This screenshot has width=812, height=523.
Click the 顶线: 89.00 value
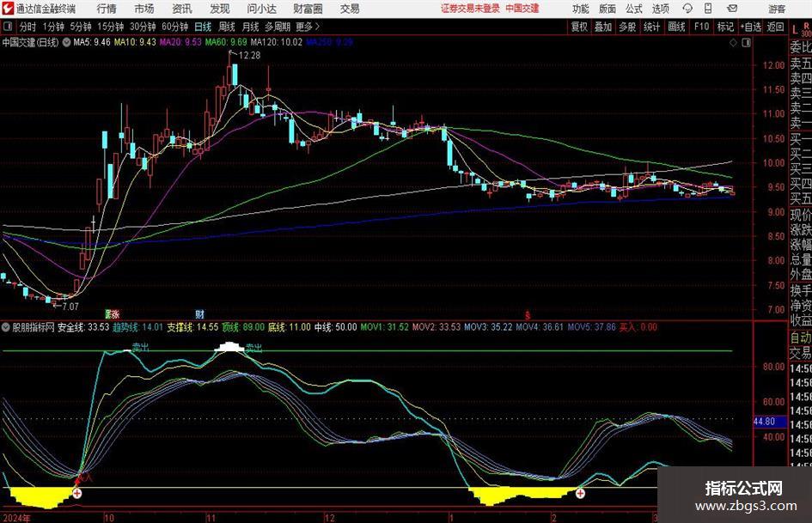point(243,327)
